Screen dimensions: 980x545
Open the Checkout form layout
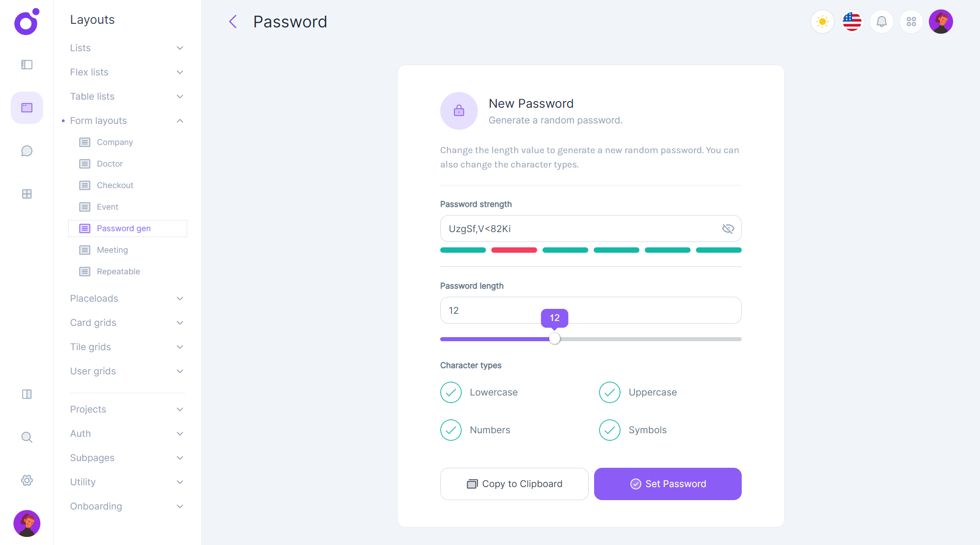coord(115,185)
